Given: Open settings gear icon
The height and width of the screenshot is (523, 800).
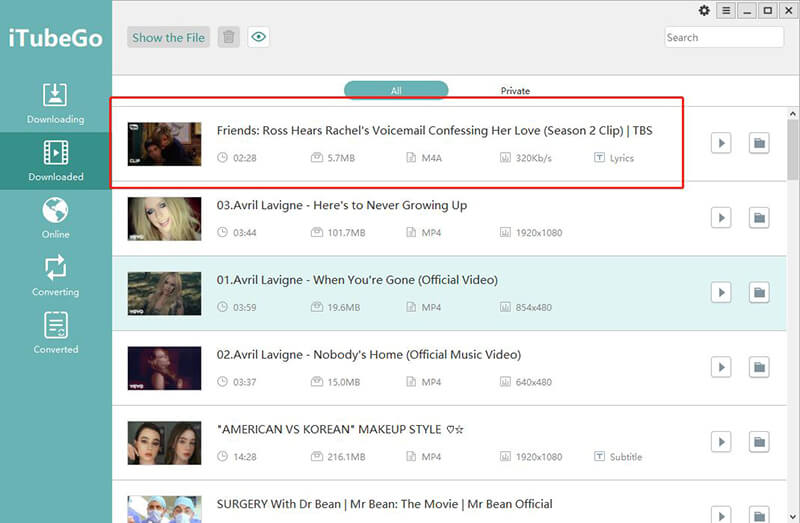Looking at the screenshot, I should [x=704, y=10].
